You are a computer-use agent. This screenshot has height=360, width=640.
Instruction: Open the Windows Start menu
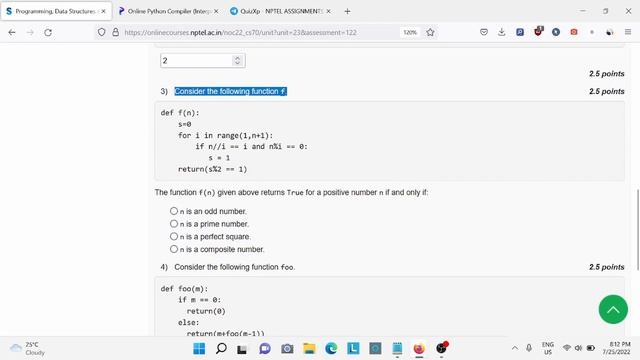[x=199, y=348]
